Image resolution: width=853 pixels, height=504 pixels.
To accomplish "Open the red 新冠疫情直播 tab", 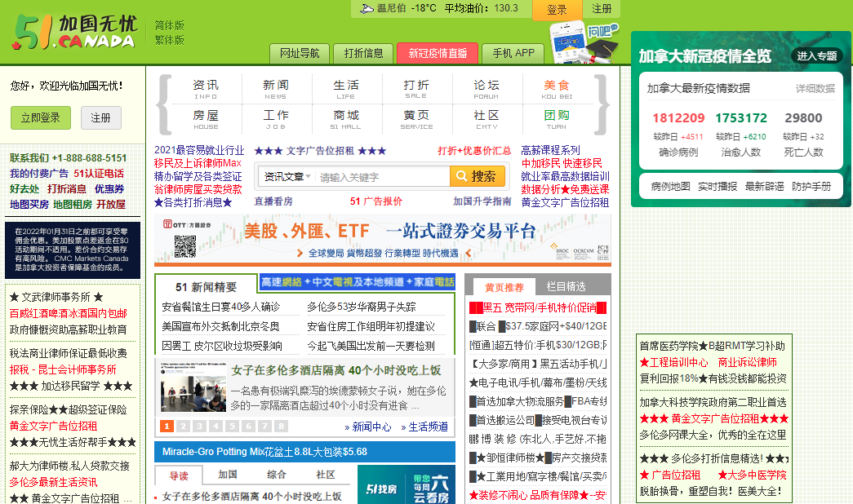I will coord(438,53).
